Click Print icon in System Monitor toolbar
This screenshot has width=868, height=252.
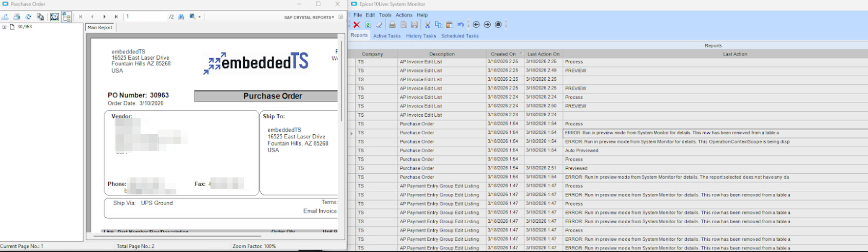point(392,25)
